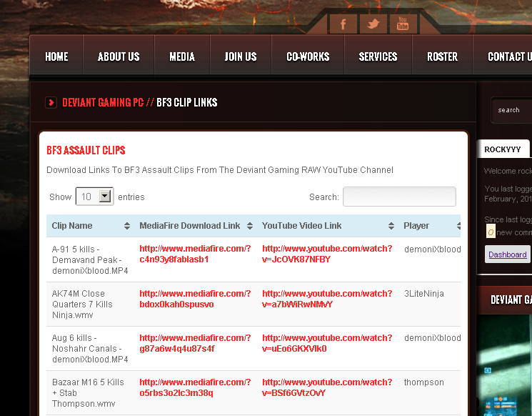Sort by MediaFire Download Link arrows
This screenshot has width=532, height=416.
[x=250, y=226]
